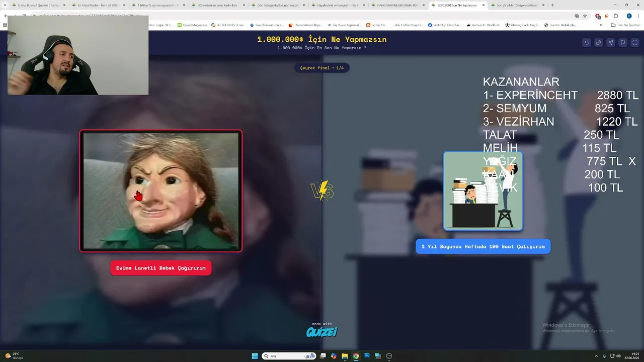The image size is (644, 362).
Task: Open the weather widget showing 29°C
Action: pyautogui.click(x=14, y=356)
